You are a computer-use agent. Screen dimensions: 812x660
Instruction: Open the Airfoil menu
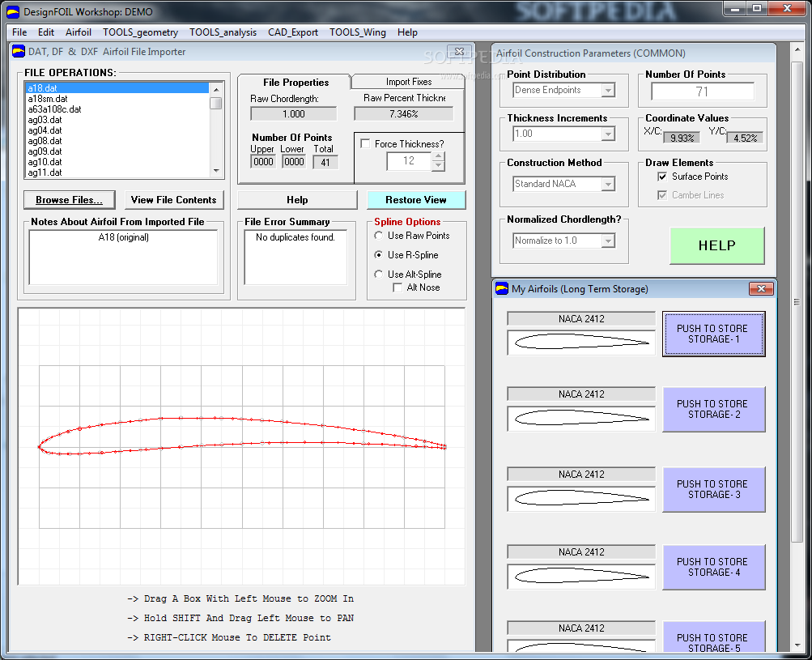[79, 32]
